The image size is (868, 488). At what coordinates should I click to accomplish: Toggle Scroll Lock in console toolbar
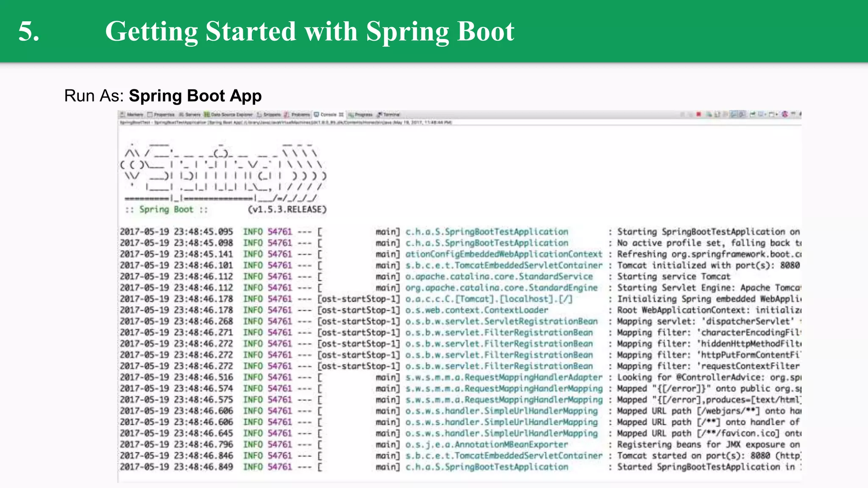pyautogui.click(x=725, y=114)
